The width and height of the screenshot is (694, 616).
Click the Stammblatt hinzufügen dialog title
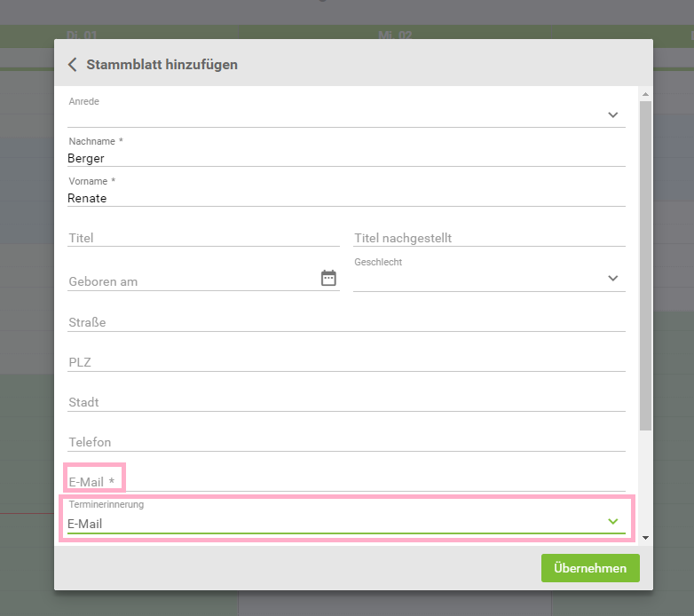(162, 65)
